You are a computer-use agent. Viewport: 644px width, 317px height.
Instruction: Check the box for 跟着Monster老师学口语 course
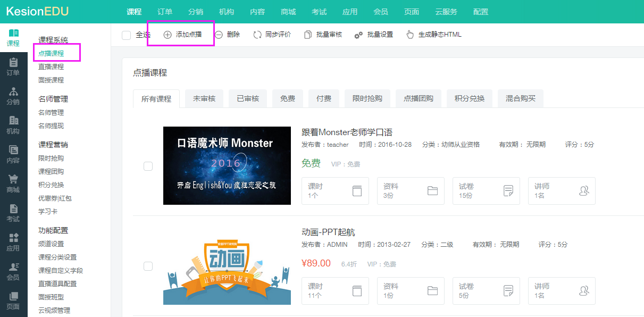click(x=148, y=166)
